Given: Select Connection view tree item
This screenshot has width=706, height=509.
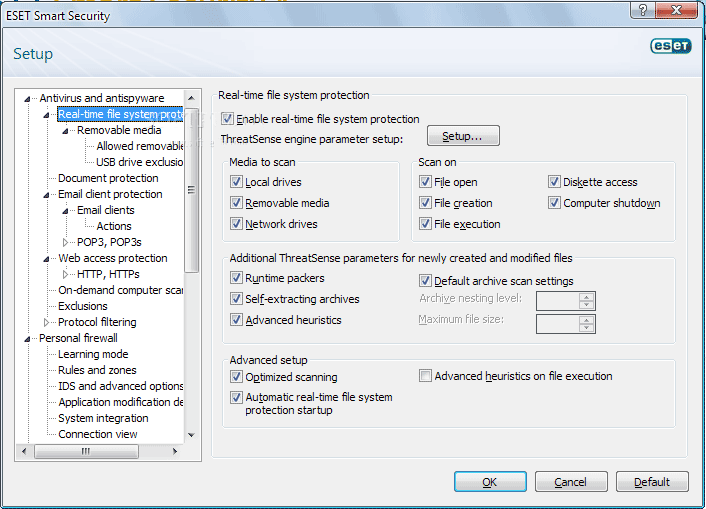Looking at the screenshot, I should pyautogui.click(x=98, y=434).
